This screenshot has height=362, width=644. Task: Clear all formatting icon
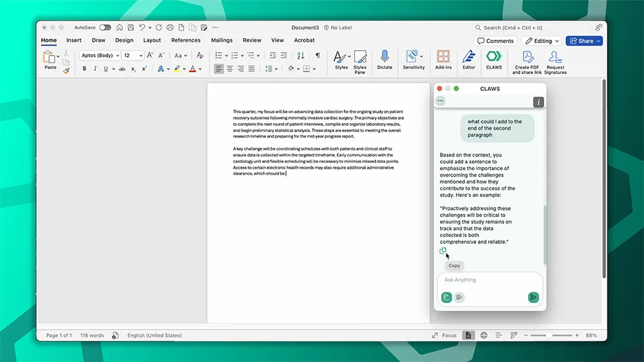click(200, 55)
